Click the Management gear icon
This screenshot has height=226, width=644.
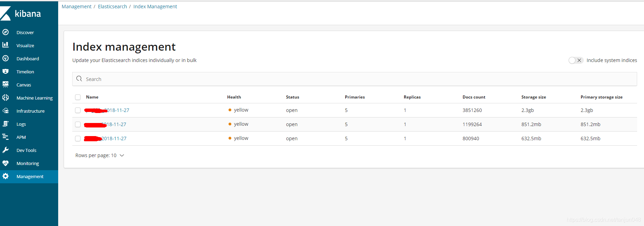[6, 176]
